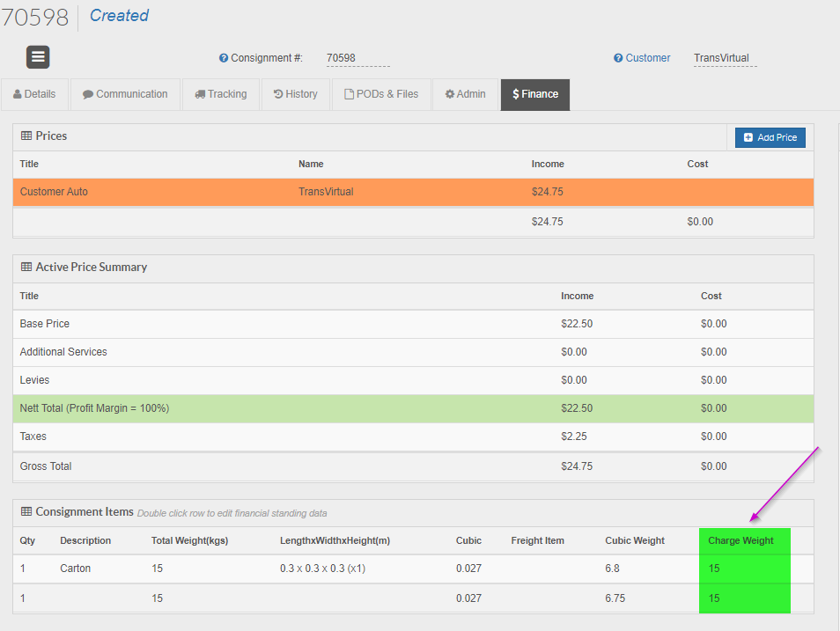Click the Prices table grid icon
This screenshot has width=840, height=631.
26,136
